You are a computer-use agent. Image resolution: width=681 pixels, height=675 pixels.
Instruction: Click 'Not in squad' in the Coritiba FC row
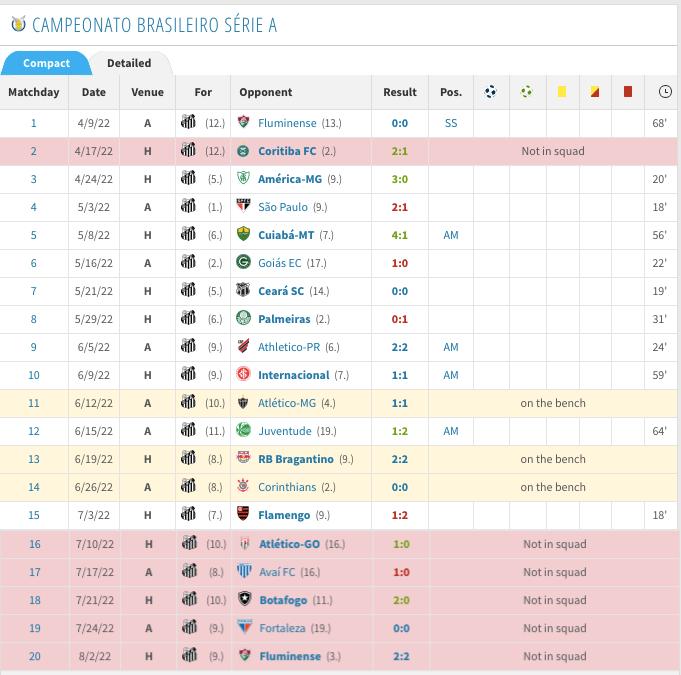point(553,152)
